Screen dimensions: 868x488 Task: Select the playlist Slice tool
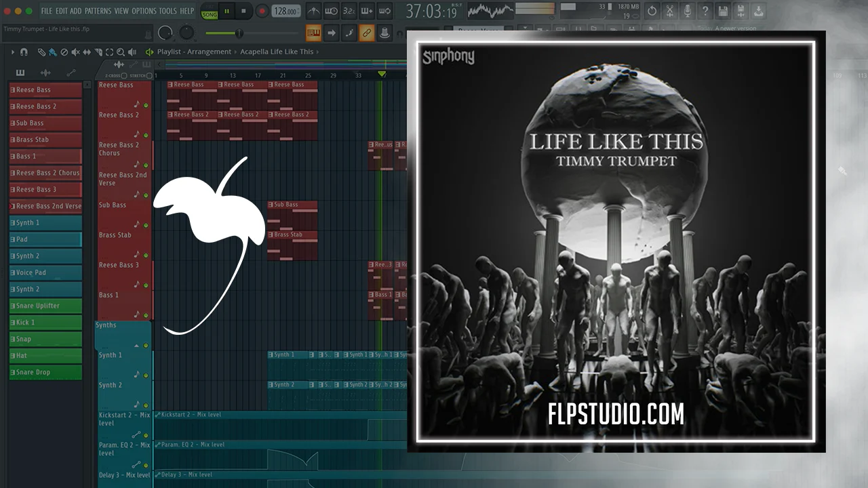coord(99,52)
